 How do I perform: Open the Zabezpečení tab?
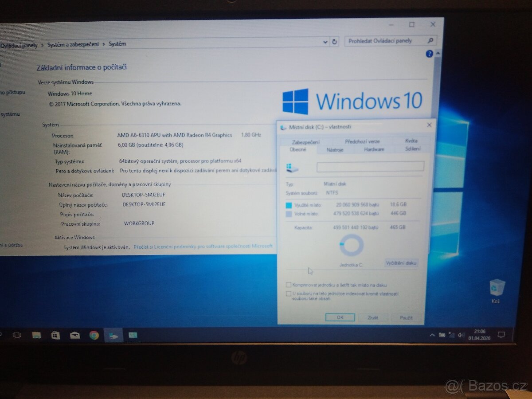coord(306,142)
